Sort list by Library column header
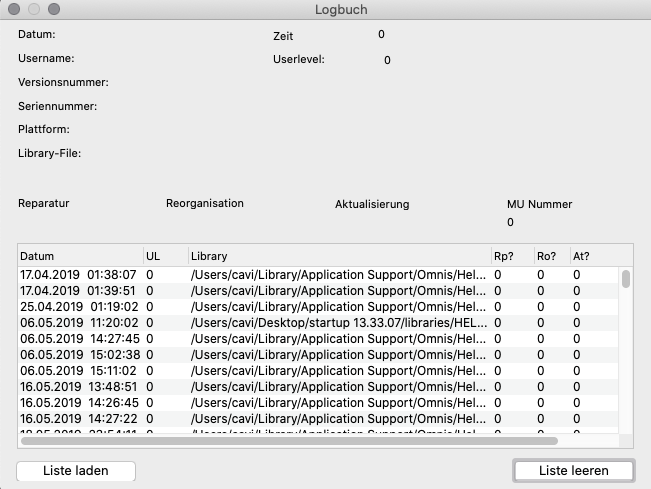This screenshot has height=489, width=651. [x=338, y=256]
